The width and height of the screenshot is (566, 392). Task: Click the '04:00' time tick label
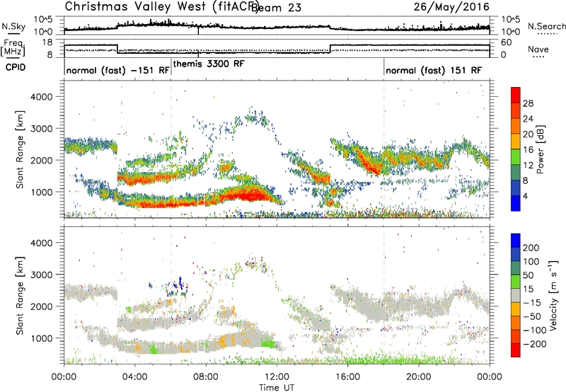[x=134, y=377]
